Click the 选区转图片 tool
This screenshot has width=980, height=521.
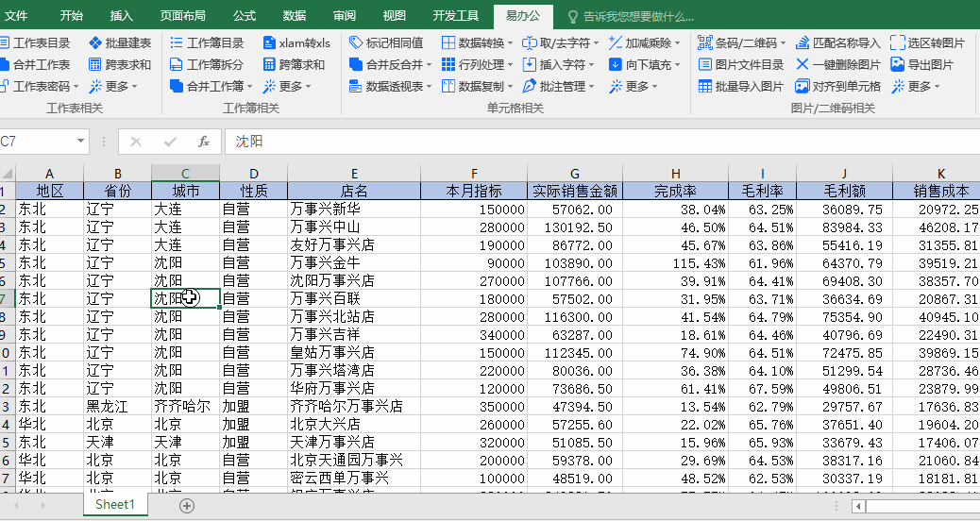(927, 43)
